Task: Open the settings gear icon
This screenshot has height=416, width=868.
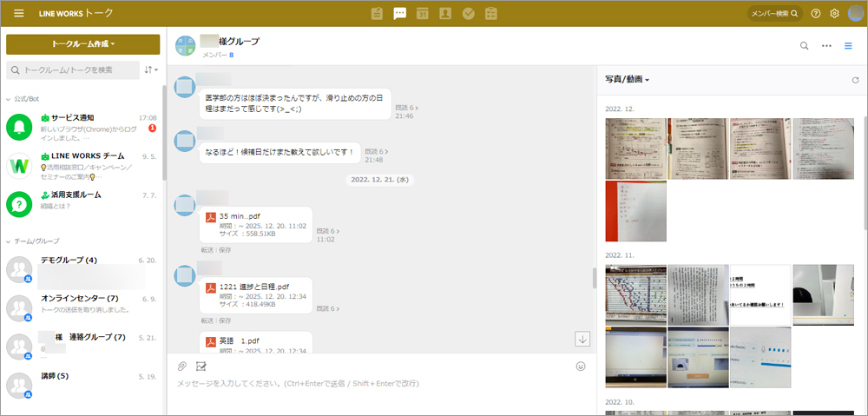Action: (834, 13)
